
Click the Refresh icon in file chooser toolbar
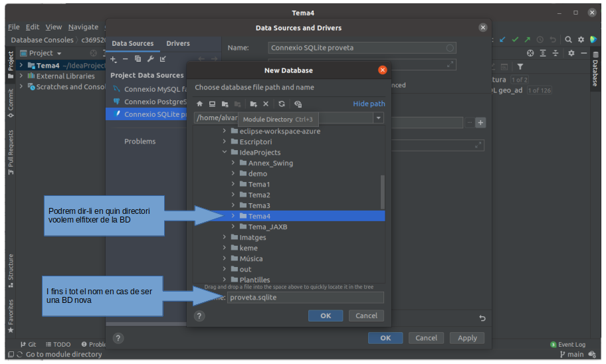282,104
